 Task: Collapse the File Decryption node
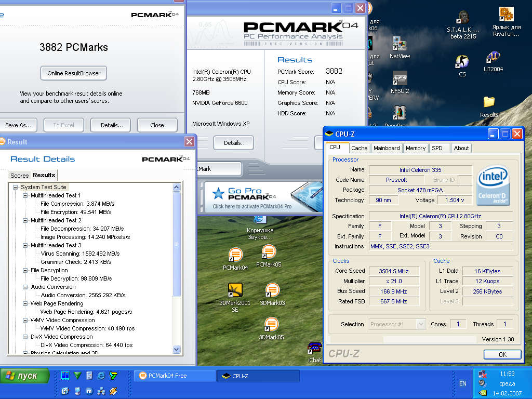[x=25, y=270]
